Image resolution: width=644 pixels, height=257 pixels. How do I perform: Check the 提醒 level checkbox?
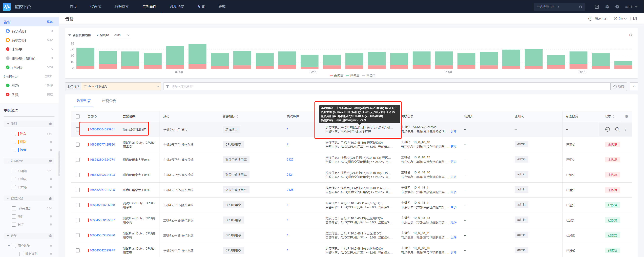coord(14,150)
